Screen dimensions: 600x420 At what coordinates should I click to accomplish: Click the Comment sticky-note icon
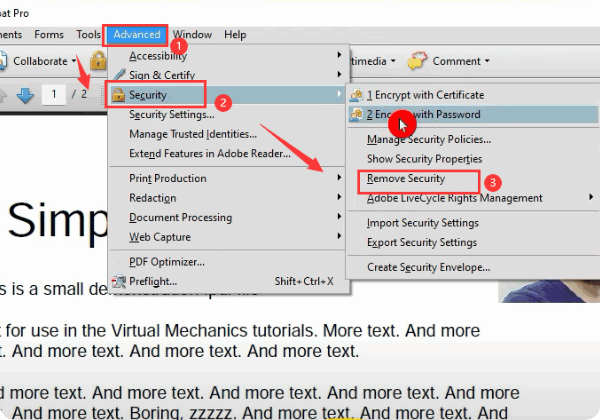[x=418, y=61]
